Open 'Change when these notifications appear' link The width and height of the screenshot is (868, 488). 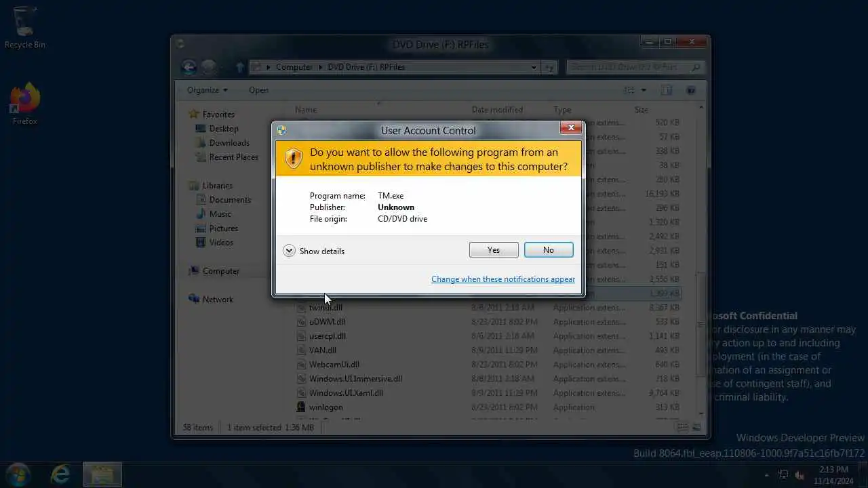[503, 279]
